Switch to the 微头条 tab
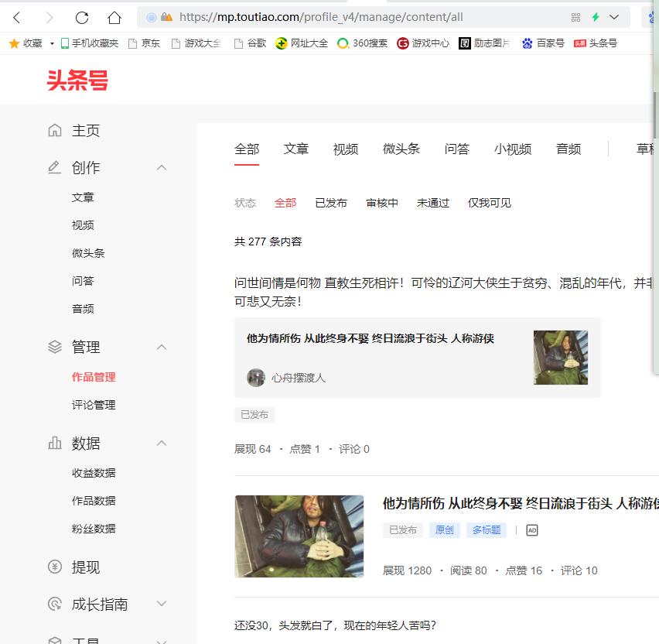 (x=401, y=149)
